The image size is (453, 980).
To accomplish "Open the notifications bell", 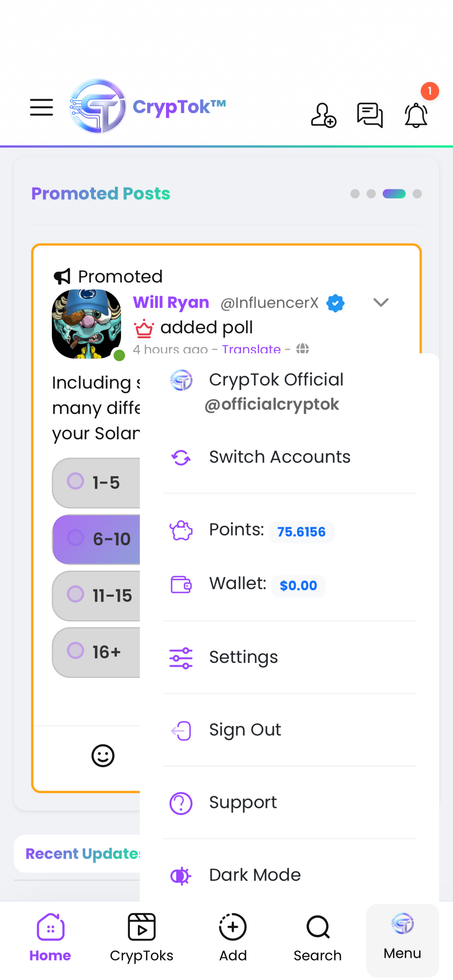I will [x=416, y=115].
